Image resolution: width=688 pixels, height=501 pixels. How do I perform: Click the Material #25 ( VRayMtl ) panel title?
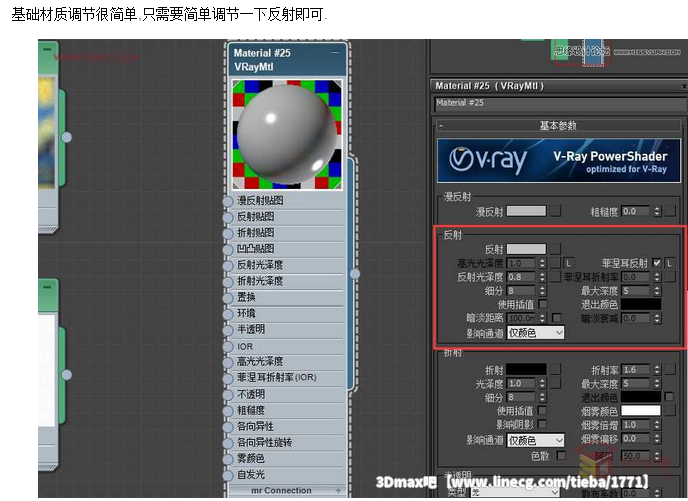[x=490, y=86]
